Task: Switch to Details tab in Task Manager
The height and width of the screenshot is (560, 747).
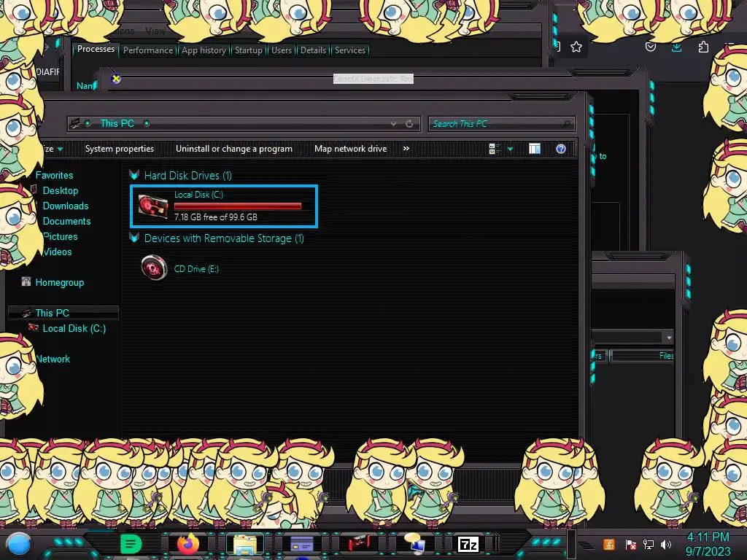Action: click(313, 50)
